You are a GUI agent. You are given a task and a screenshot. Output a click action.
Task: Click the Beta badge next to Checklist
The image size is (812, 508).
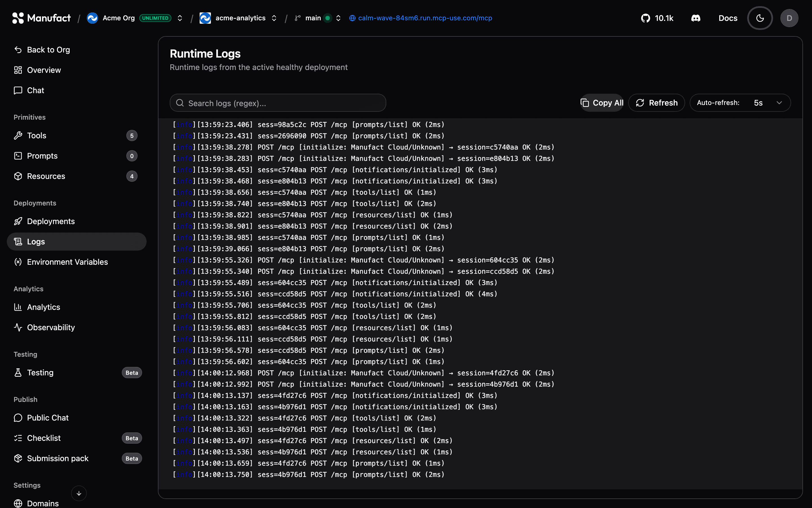click(x=132, y=438)
